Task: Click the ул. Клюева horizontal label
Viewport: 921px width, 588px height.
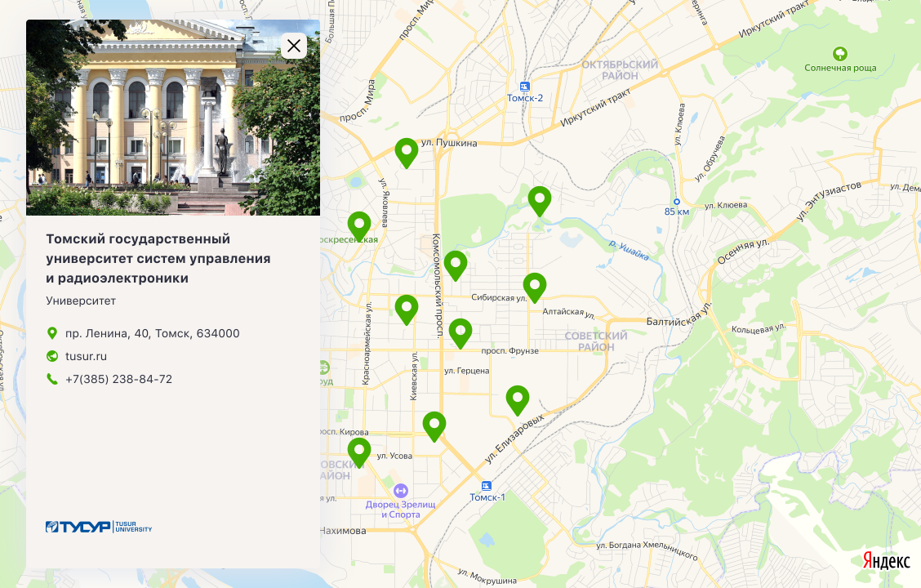Action: [x=726, y=205]
